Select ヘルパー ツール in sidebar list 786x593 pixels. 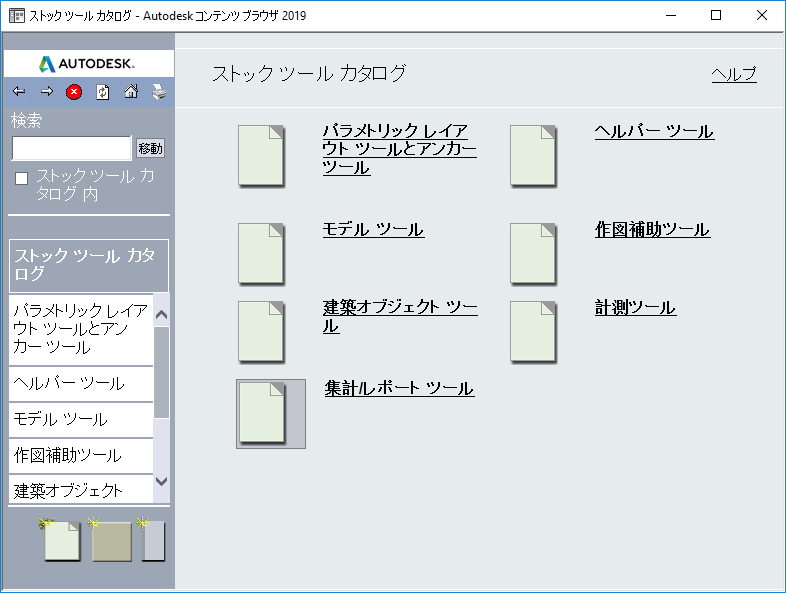pos(81,383)
